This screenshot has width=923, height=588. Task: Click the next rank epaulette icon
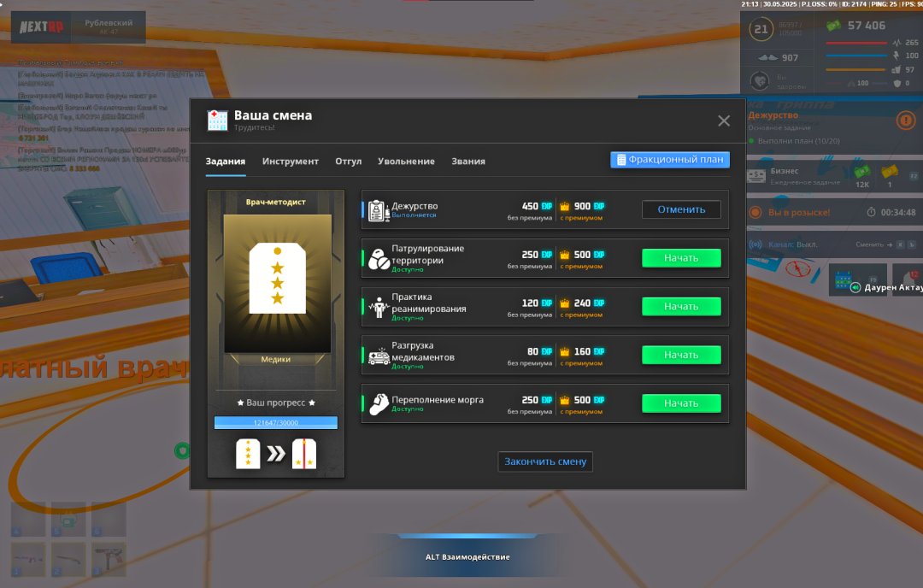tap(304, 454)
